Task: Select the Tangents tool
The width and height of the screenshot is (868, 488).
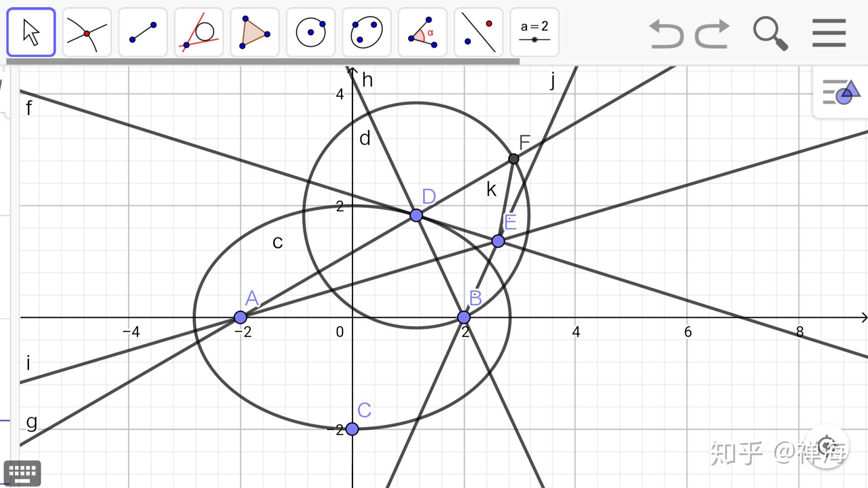Action: click(199, 32)
